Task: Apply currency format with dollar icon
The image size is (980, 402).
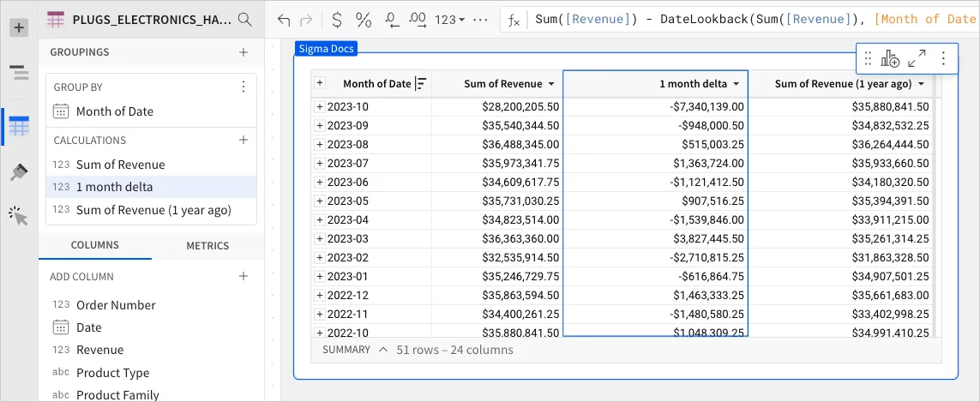Action: 337,20
